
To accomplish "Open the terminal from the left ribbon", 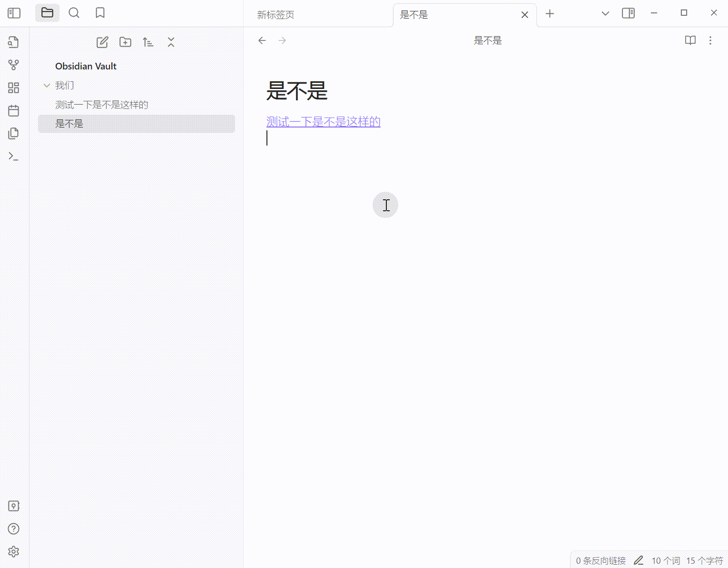I will [x=13, y=156].
